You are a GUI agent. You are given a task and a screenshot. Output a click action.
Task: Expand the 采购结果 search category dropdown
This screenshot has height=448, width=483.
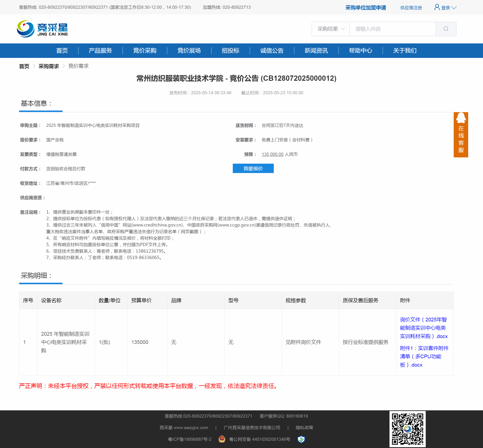[331, 29]
